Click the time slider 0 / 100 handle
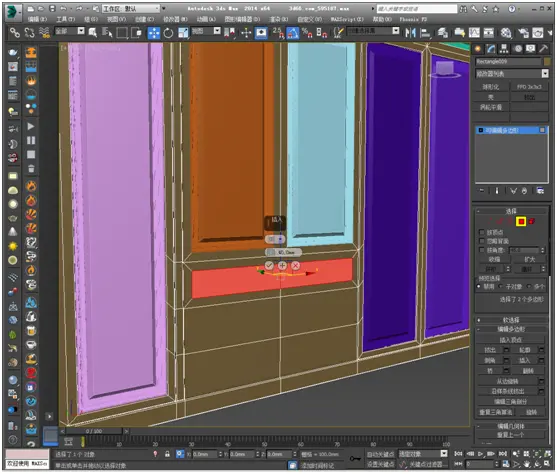This screenshot has height=474, width=557. [x=94, y=431]
